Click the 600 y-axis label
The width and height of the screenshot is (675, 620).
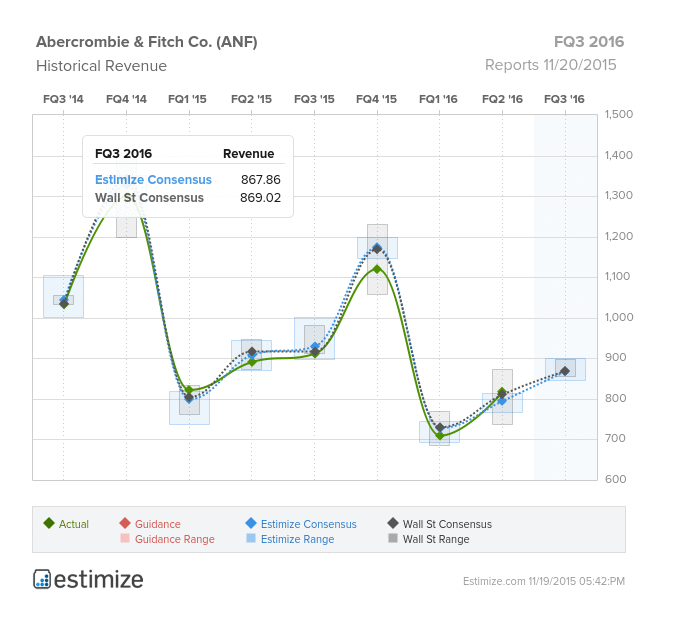[615, 479]
